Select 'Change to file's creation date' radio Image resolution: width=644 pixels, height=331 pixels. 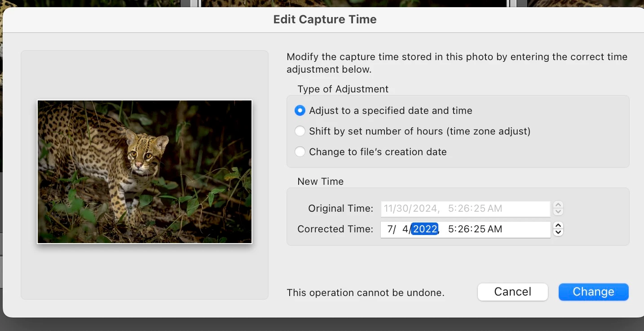300,152
